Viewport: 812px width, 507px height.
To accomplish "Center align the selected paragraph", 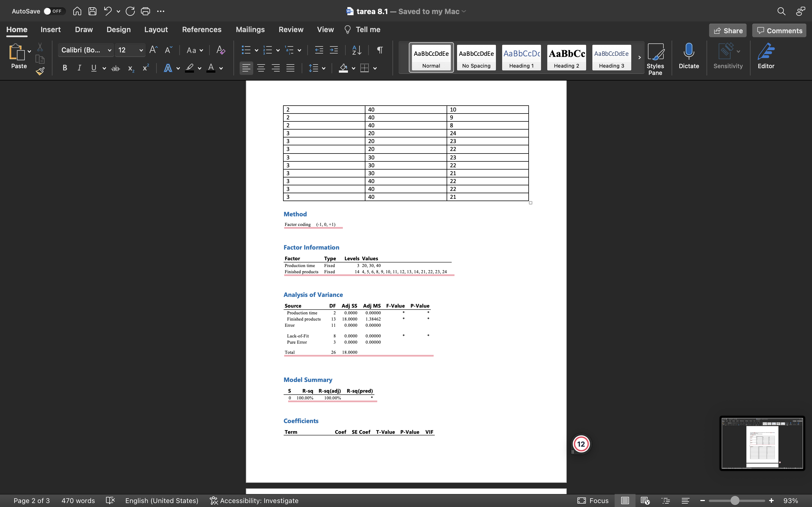I will pos(261,68).
